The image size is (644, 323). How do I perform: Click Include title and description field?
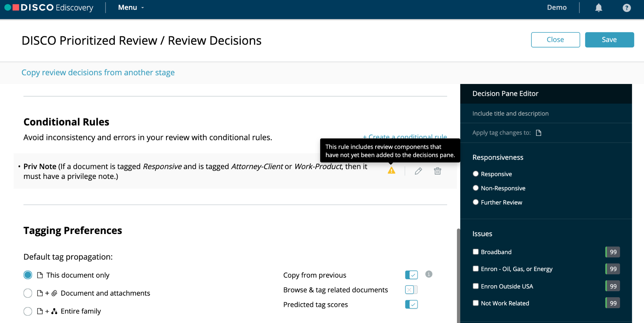pos(546,114)
